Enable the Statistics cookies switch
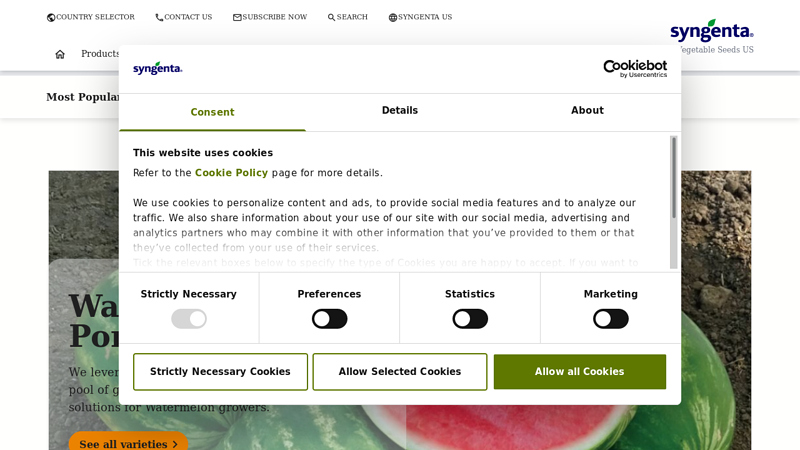The width and height of the screenshot is (800, 450). point(470,319)
